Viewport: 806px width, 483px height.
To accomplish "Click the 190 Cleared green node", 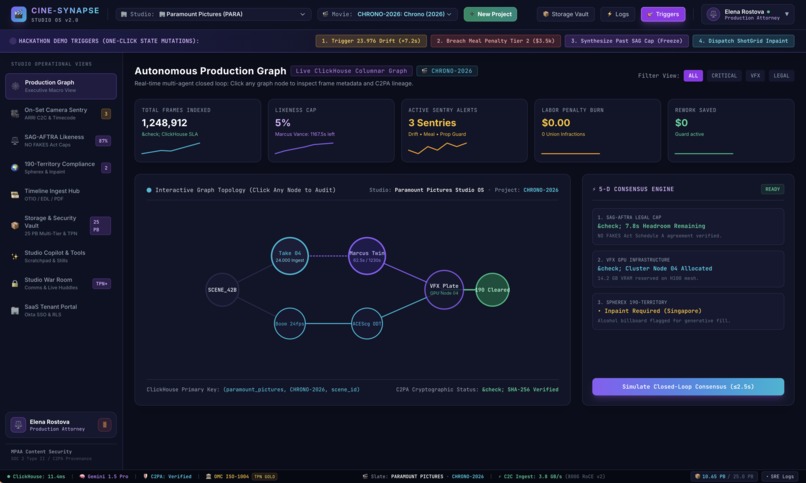I will 492,290.
